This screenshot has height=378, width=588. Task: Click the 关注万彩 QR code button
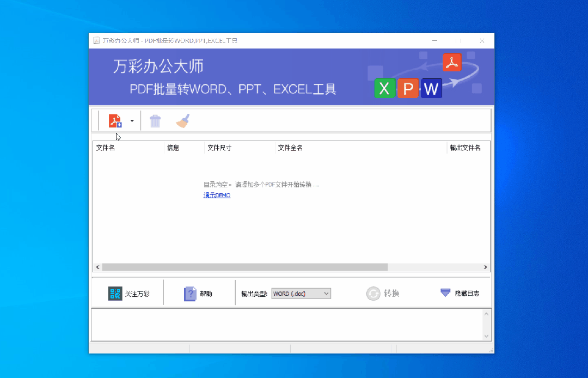pos(128,293)
